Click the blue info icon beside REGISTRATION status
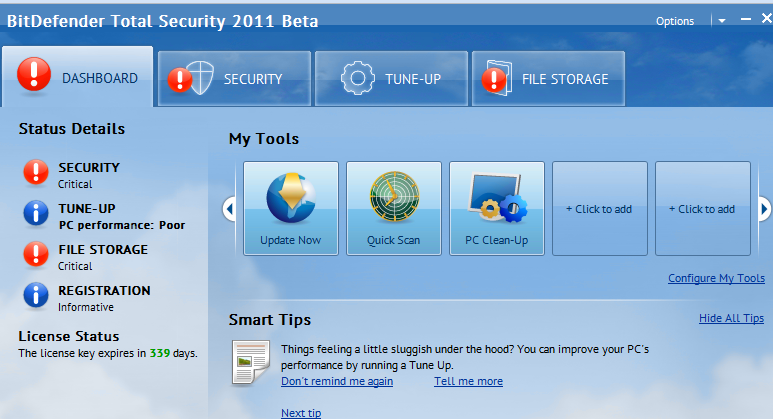This screenshot has width=773, height=419. click(36, 295)
